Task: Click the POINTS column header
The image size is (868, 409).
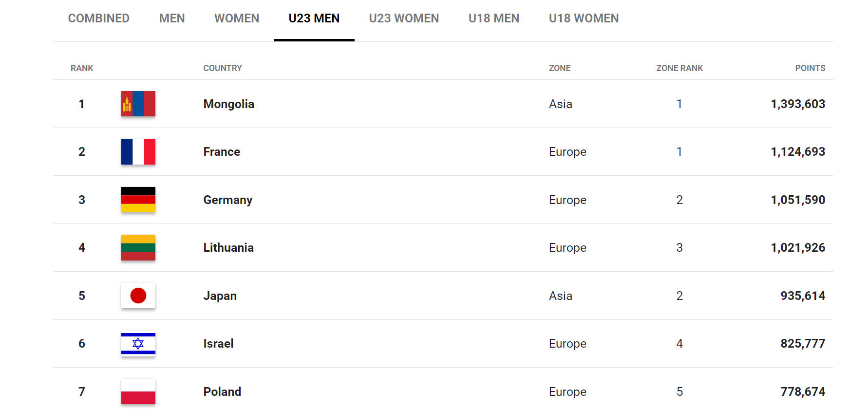Action: (x=810, y=68)
